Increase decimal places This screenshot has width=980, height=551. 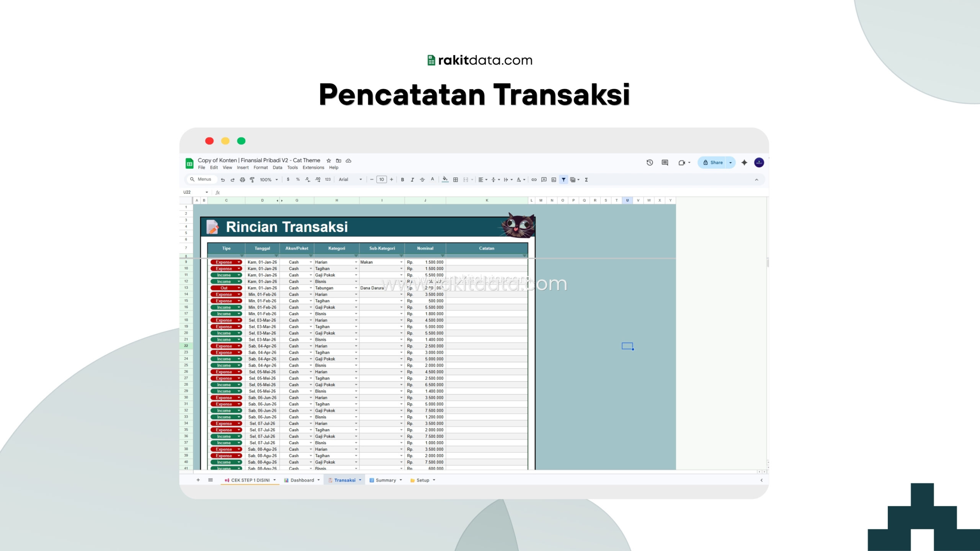click(x=318, y=179)
